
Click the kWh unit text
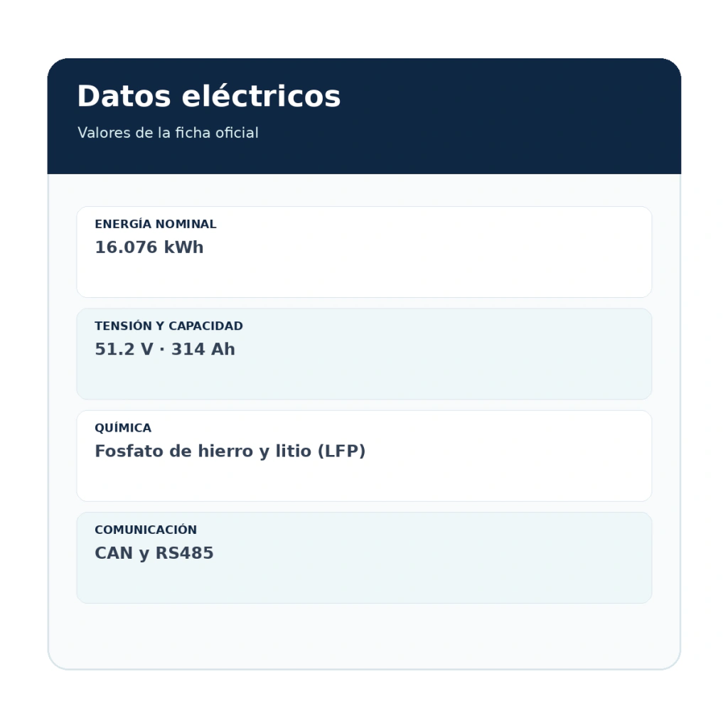tap(183, 247)
